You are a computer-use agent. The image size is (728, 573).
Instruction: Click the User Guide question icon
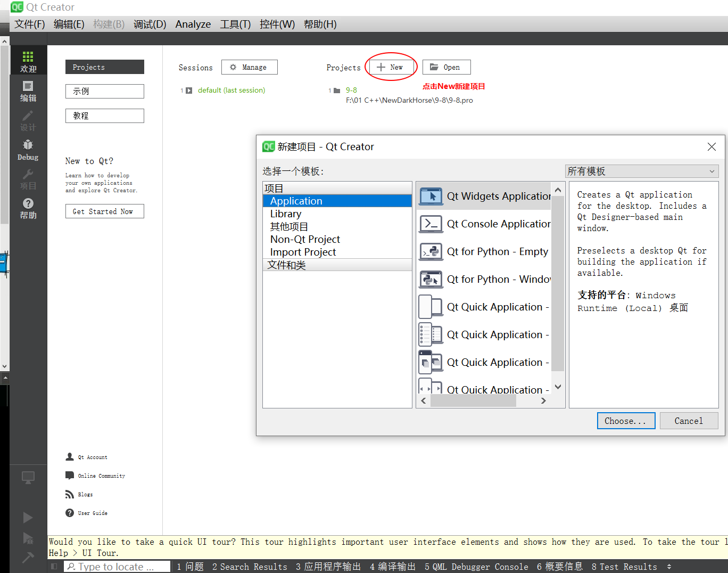click(70, 513)
